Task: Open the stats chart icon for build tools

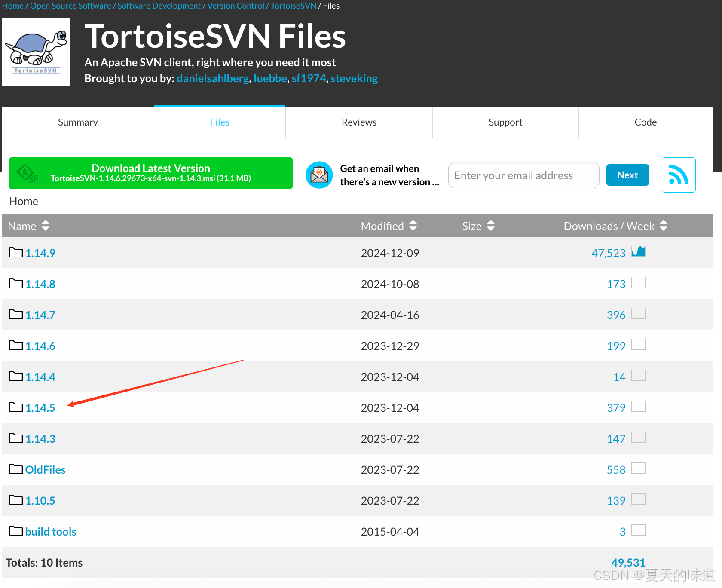Action: tap(638, 530)
